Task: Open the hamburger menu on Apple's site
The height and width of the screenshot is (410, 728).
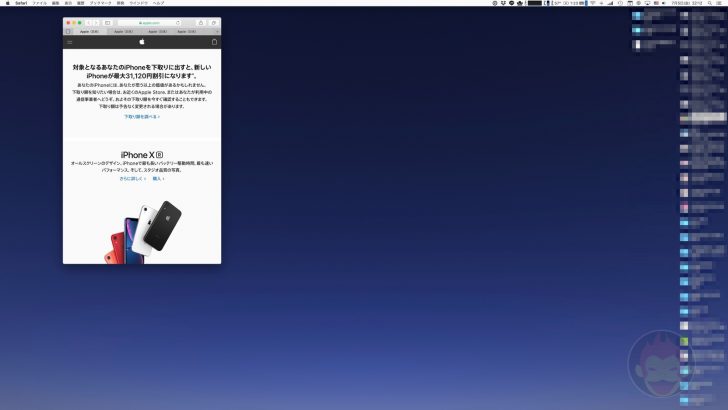Action: pyautogui.click(x=70, y=42)
